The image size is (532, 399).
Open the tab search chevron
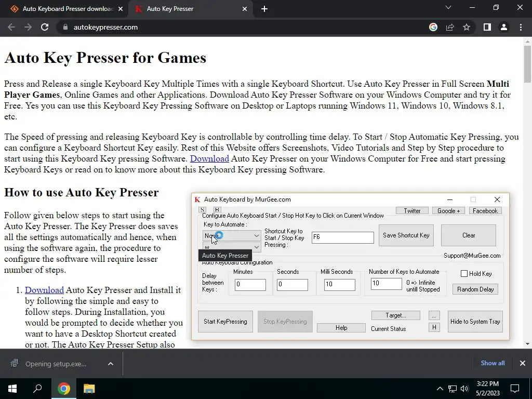[448, 7]
